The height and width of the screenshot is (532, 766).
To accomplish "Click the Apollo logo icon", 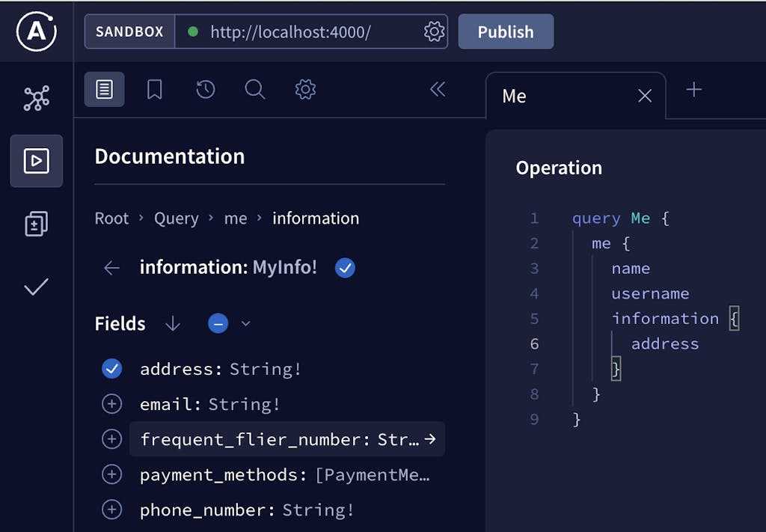I will pyautogui.click(x=37, y=31).
